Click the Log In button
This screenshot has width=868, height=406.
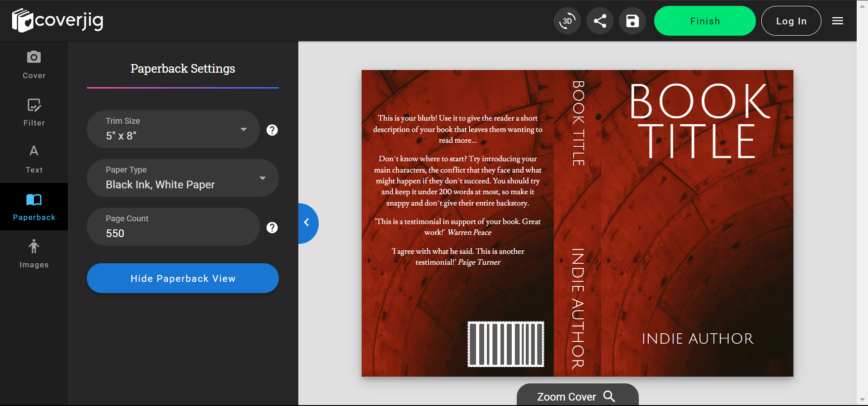791,21
